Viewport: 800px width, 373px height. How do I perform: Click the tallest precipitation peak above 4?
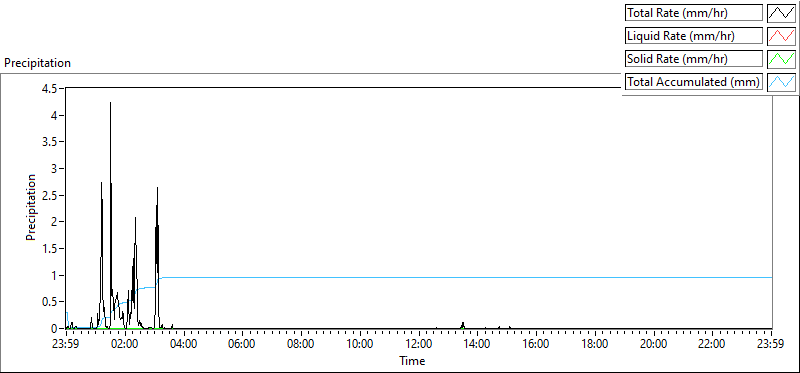(110, 104)
